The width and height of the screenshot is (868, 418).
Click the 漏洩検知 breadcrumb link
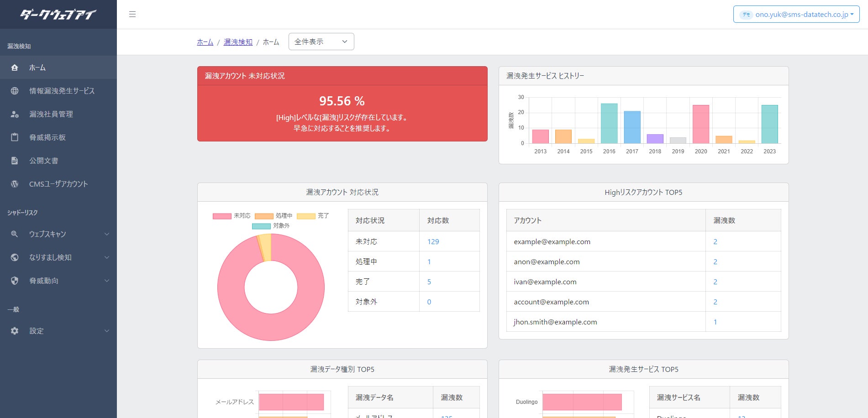[238, 42]
